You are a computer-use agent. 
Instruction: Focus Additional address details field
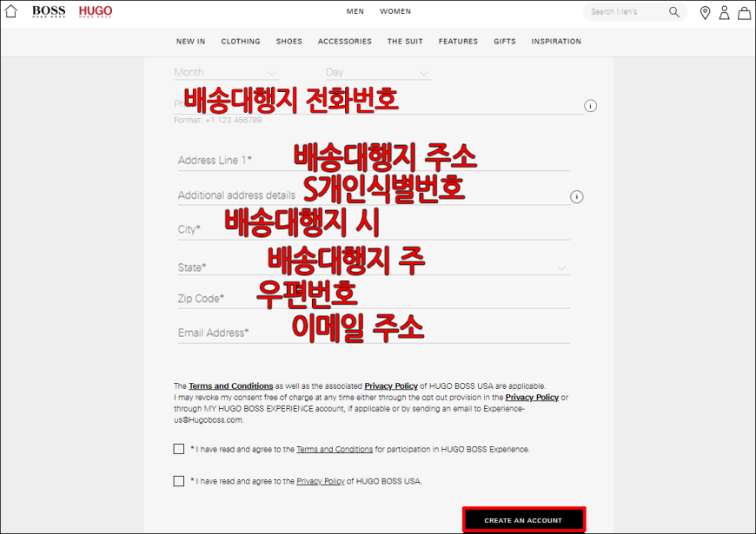374,195
